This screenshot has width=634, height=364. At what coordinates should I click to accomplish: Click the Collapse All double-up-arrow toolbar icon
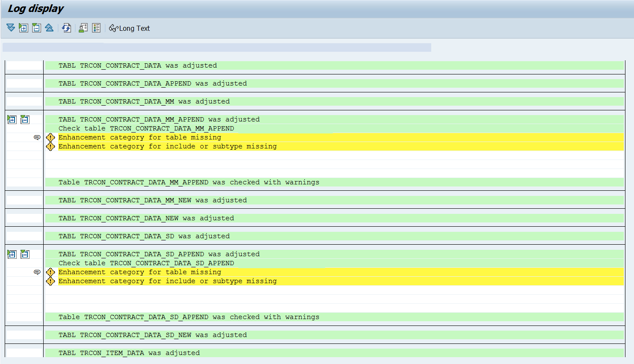tap(49, 28)
